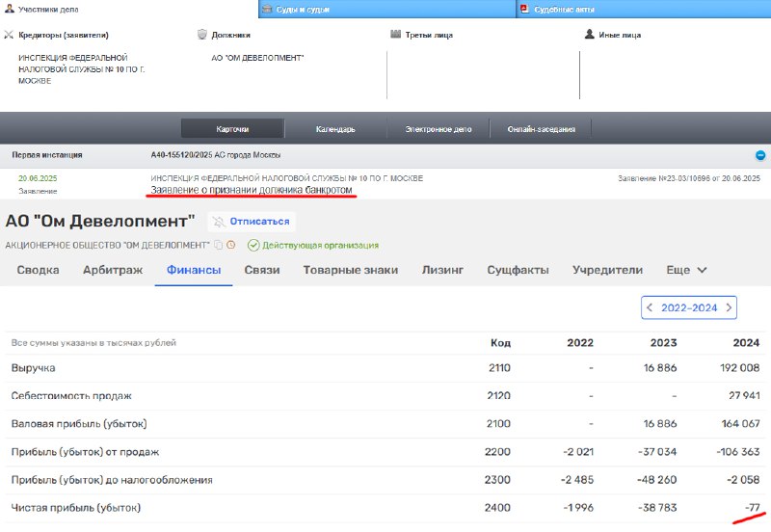771x532 pixels.
Task: Click the 2024 net profit value -77
Action: (x=753, y=507)
